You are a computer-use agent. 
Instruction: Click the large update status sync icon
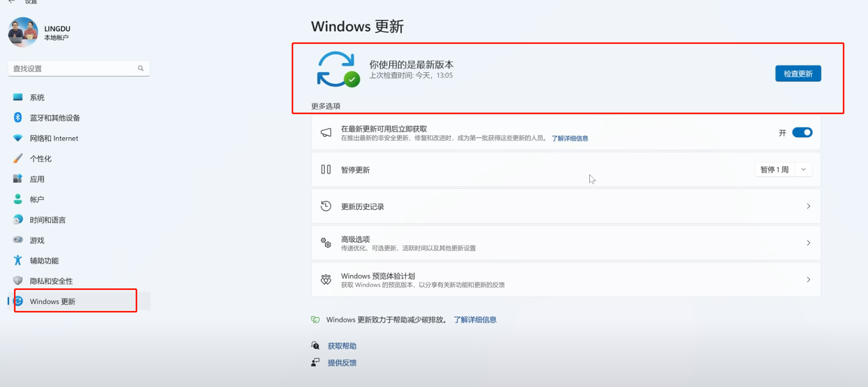(338, 69)
